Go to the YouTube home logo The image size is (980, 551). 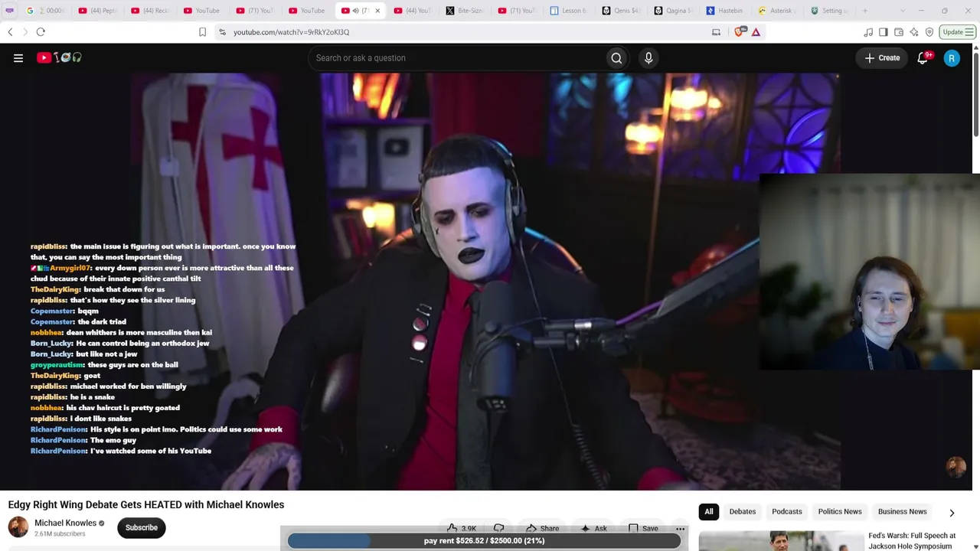click(x=59, y=57)
